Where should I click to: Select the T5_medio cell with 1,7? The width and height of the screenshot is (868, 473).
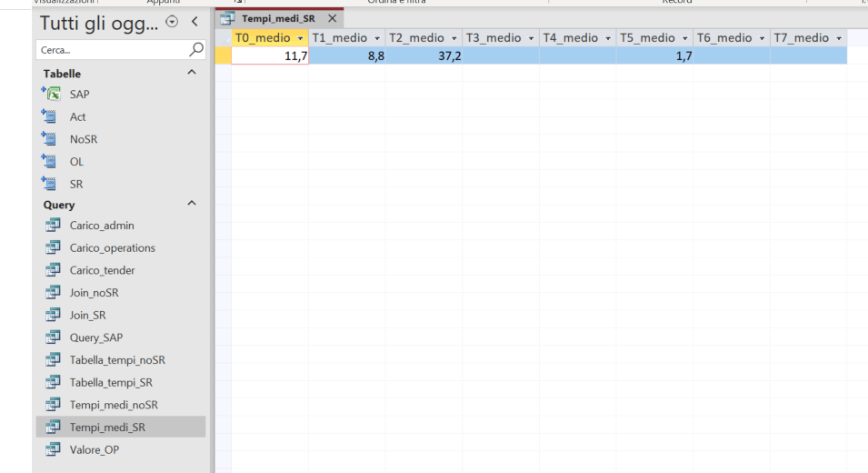(655, 55)
